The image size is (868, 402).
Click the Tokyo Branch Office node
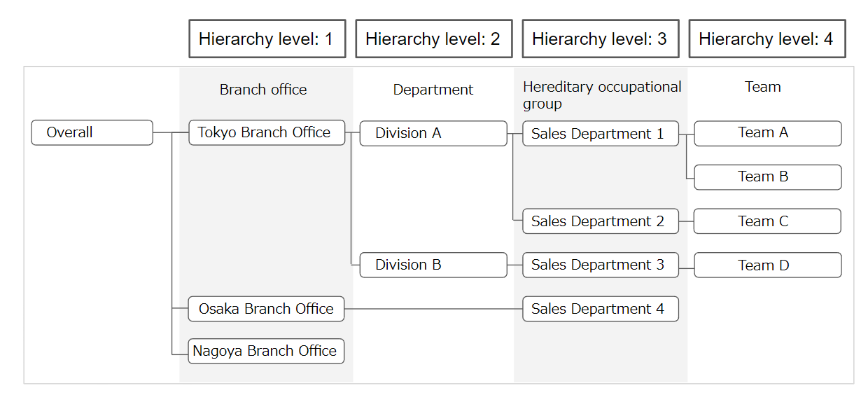[x=267, y=132]
